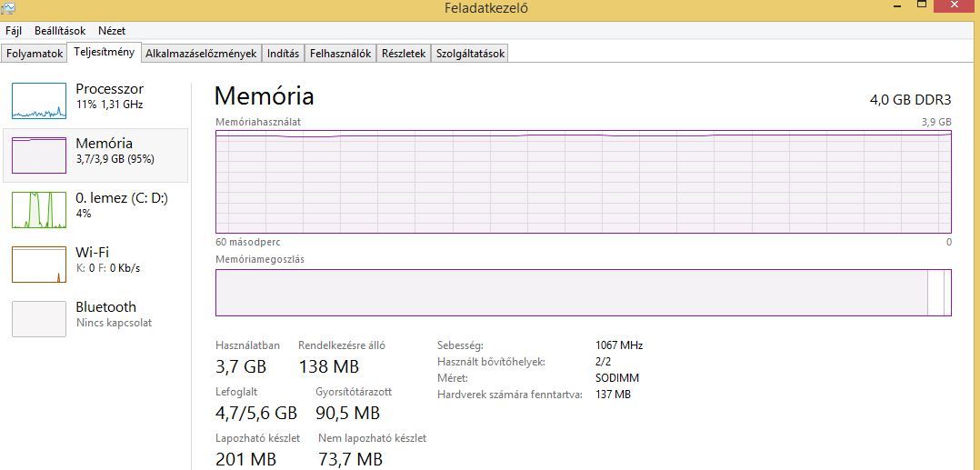Screen dimensions: 980x470
Task: Switch to the Indítás tab
Action: [x=283, y=54]
